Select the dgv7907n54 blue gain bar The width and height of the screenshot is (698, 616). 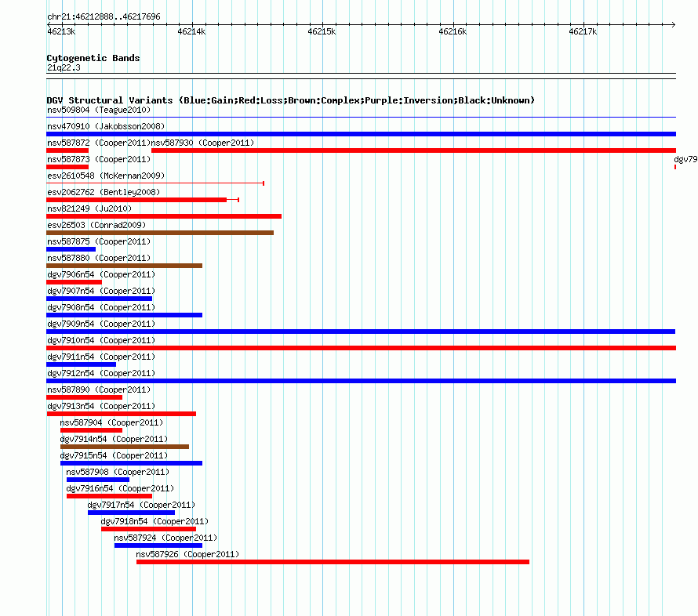point(100,299)
